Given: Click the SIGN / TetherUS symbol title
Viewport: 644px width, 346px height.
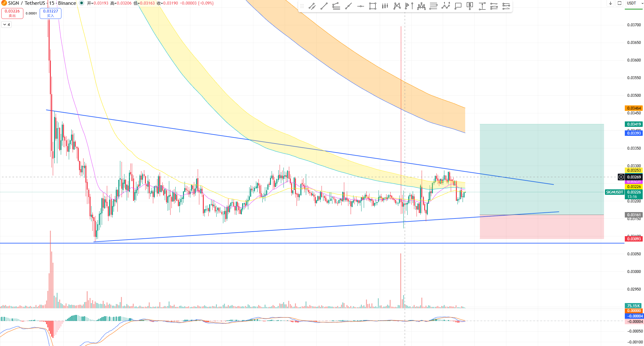Looking at the screenshot, I should coord(27,3).
